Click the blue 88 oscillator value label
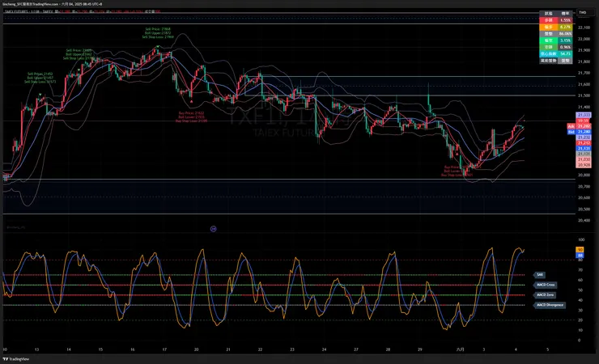This screenshot has width=599, height=364. tap(580, 256)
